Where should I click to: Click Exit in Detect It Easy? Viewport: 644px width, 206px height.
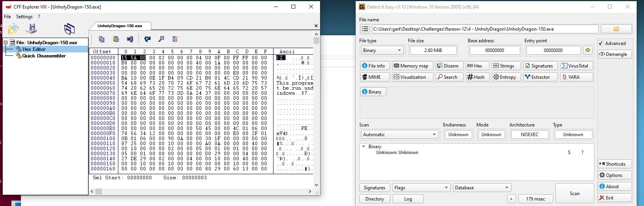point(615,197)
